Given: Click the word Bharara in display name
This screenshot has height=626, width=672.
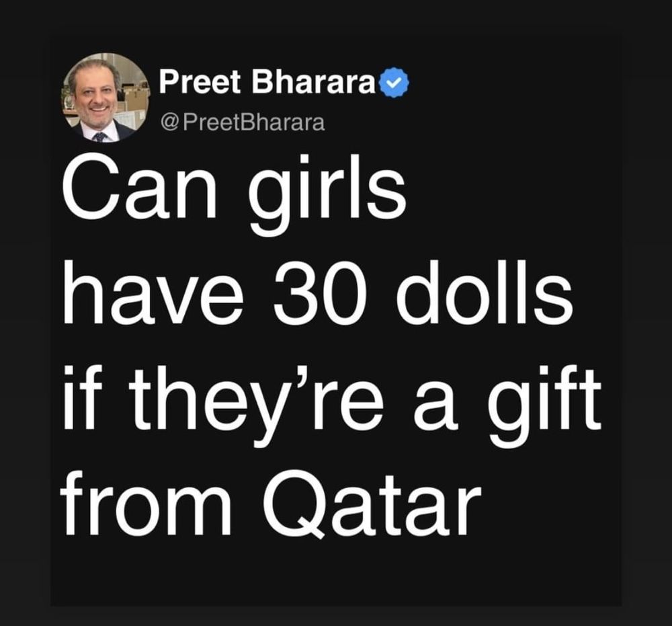Looking at the screenshot, I should pos(313,81).
